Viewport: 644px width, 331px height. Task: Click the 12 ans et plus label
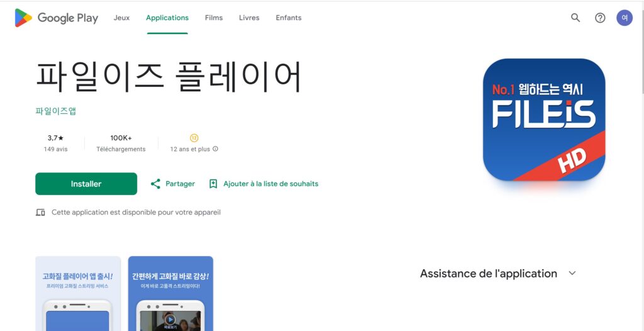pos(190,149)
